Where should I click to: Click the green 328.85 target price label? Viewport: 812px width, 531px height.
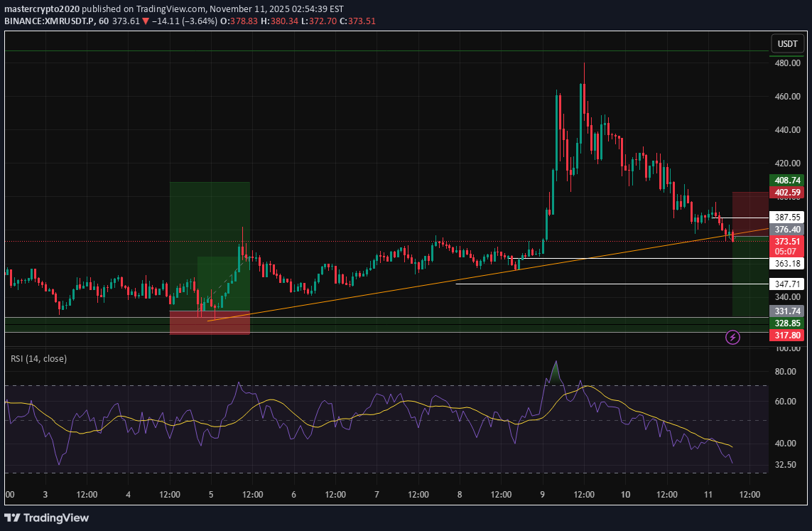tap(787, 323)
